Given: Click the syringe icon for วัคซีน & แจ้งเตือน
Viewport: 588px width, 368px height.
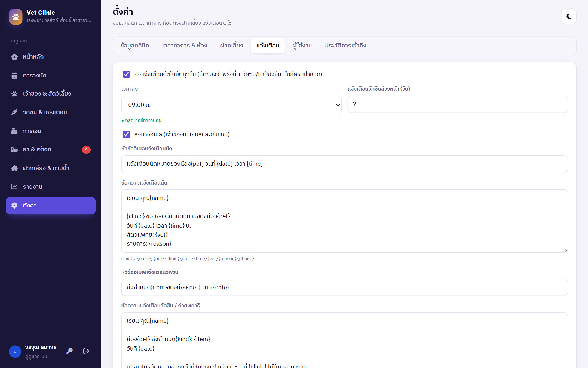Looking at the screenshot, I should coord(14,112).
